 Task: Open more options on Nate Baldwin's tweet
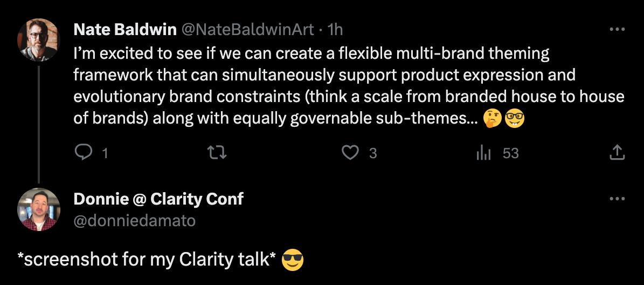(617, 29)
